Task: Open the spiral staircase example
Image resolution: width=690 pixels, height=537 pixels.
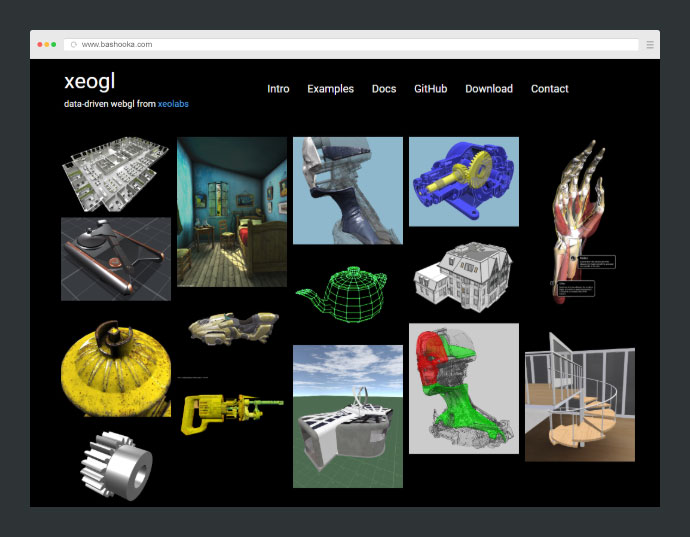Action: [579, 404]
